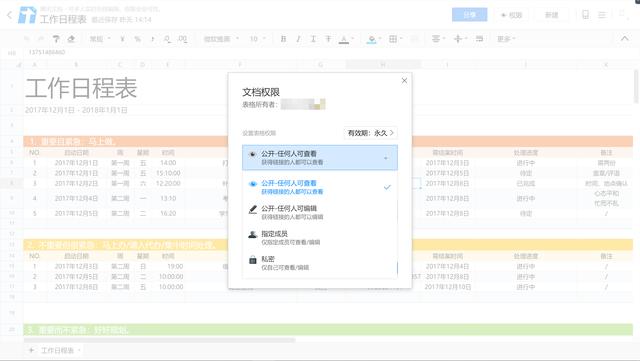Click the clear format eraser icon
The width and height of the screenshot is (640, 361).
(x=71, y=39)
